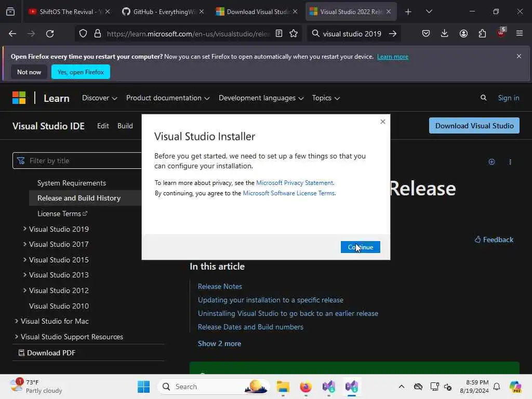This screenshot has height=399, width=532.
Task: Click the site padlock icon
Action: 98,34
